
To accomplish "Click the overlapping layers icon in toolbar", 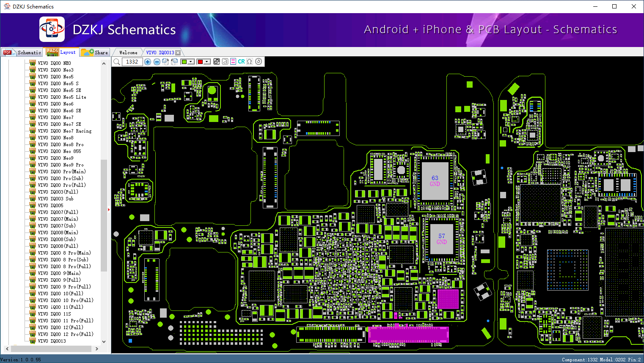I will 217,62.
